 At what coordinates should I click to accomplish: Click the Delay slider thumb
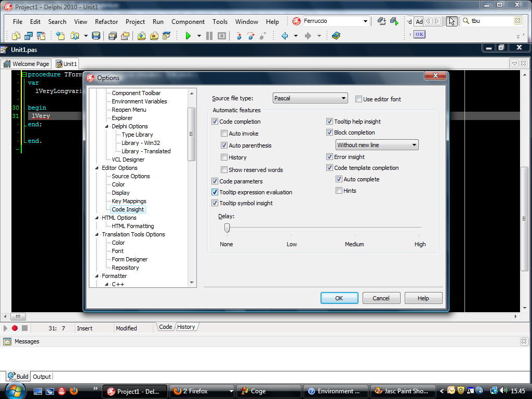(x=227, y=228)
